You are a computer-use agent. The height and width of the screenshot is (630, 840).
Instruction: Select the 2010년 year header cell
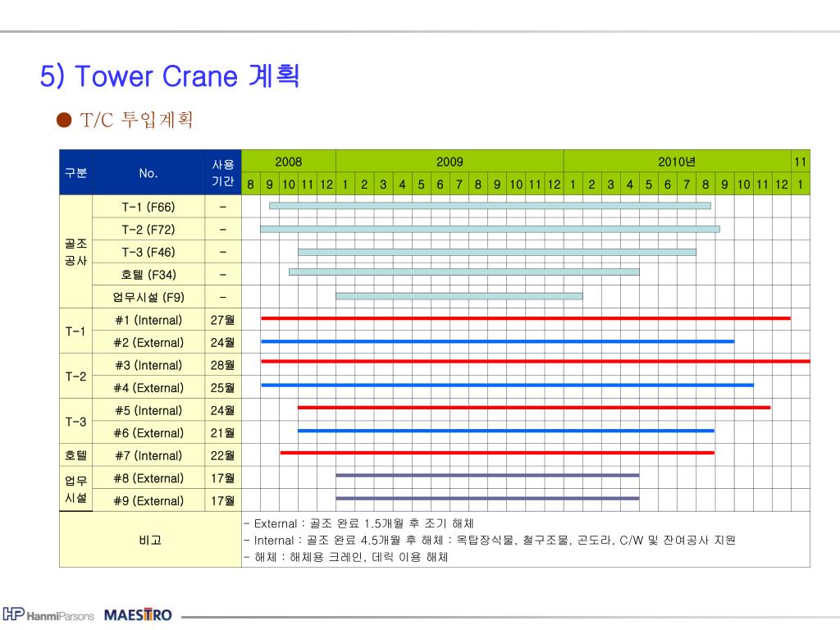point(677,162)
